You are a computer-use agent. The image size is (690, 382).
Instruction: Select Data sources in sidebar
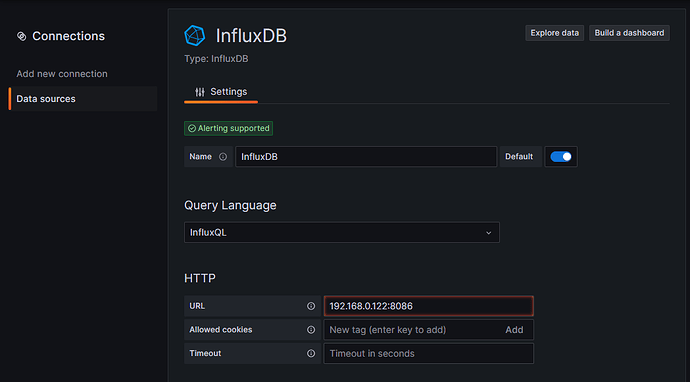[x=83, y=99]
